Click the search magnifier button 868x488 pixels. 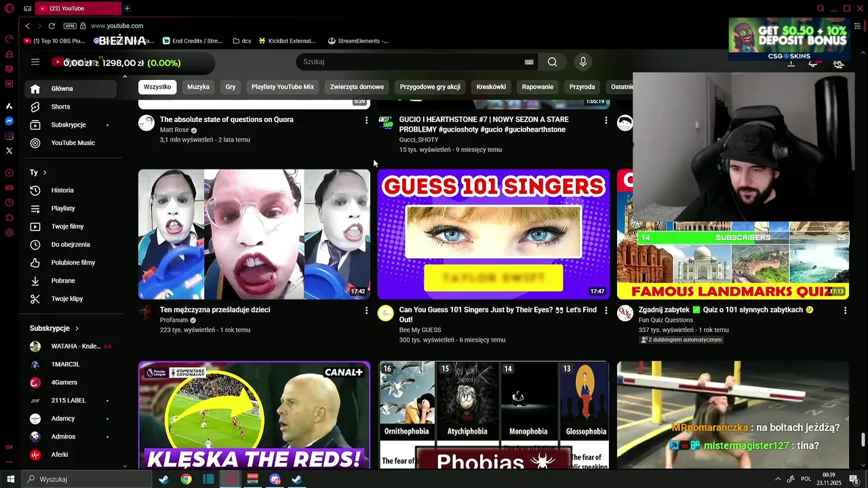click(553, 62)
